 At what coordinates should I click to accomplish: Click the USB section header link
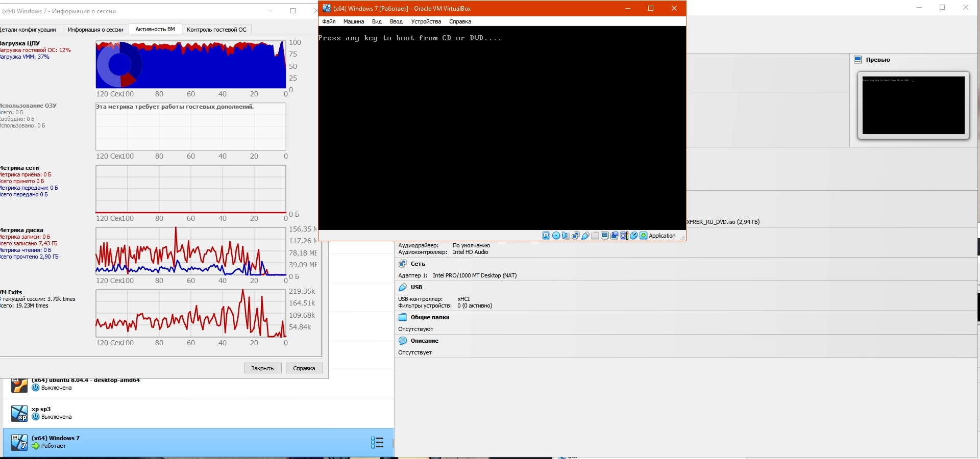pyautogui.click(x=416, y=287)
